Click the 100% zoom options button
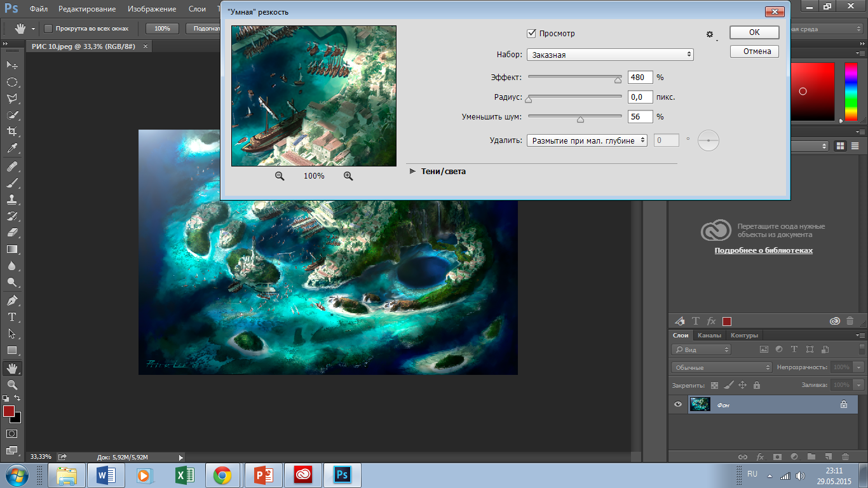Screen dimensions: 868x488 click(162, 29)
